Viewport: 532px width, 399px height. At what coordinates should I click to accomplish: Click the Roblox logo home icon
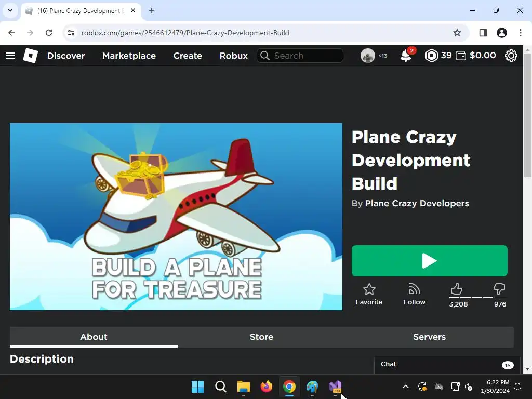(x=30, y=55)
